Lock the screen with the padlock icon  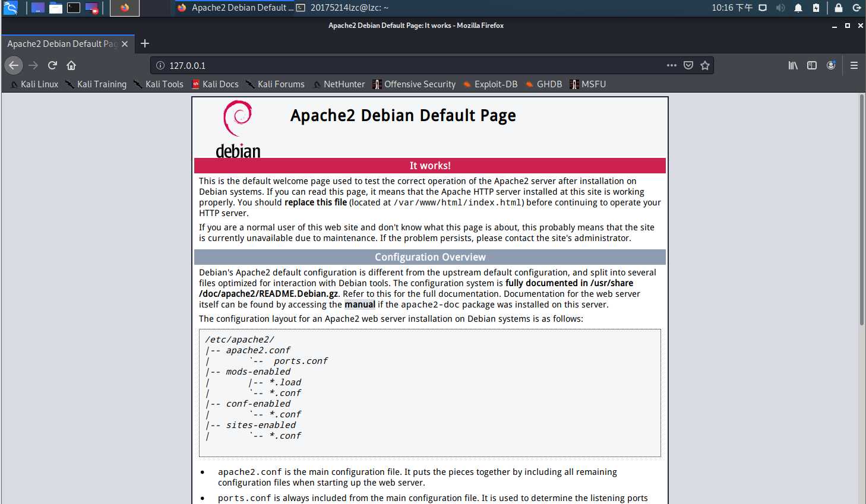pyautogui.click(x=839, y=8)
